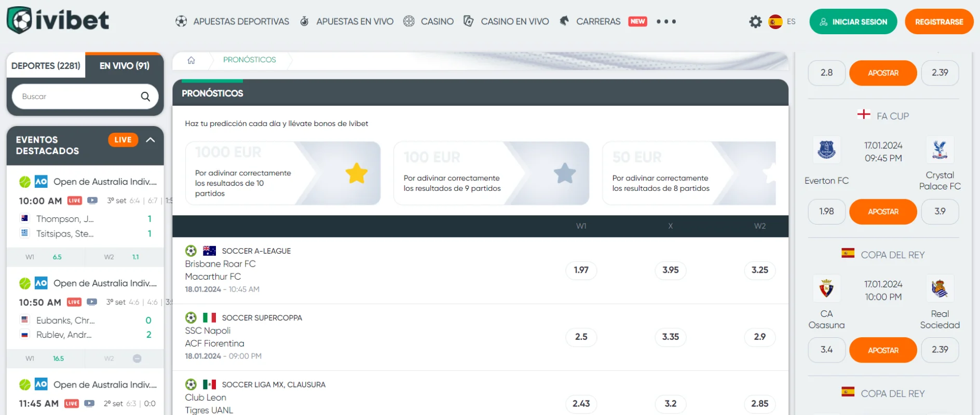
Task: Click the Everton FC crest
Action: (826, 150)
